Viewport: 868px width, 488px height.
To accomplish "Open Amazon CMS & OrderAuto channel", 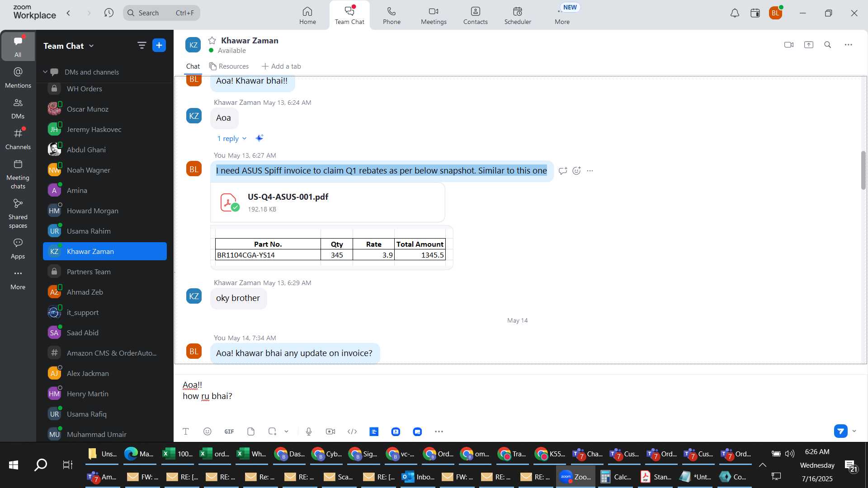I will [x=105, y=353].
